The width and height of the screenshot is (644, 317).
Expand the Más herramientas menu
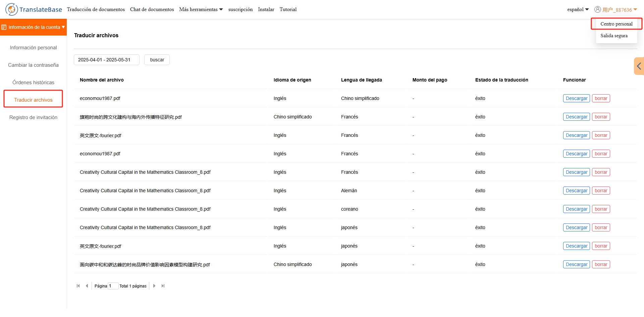(x=201, y=9)
